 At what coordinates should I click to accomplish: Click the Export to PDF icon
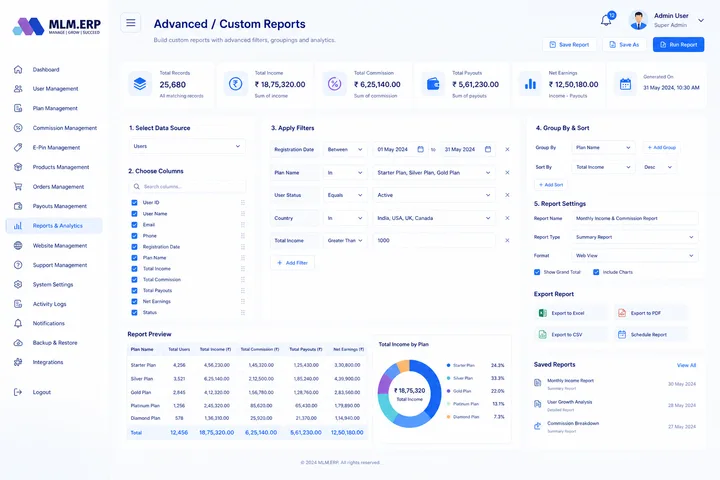click(622, 313)
